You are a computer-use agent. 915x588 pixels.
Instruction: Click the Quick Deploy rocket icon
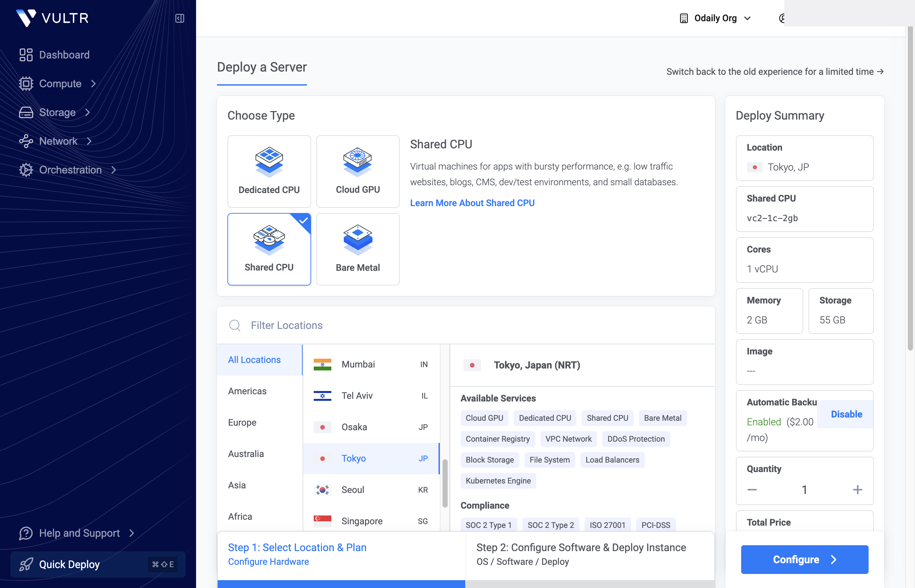pyautogui.click(x=25, y=564)
